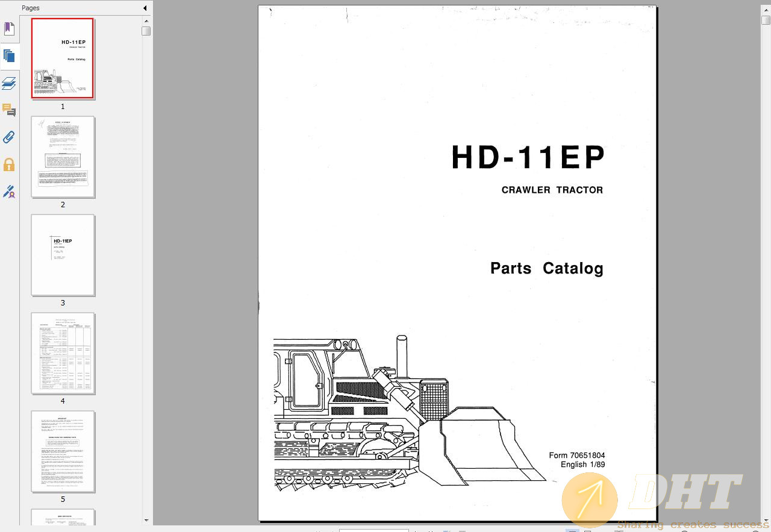This screenshot has width=771, height=532.
Task: Click the "CRAWLER TRACTOR" text
Action: pyautogui.click(x=552, y=190)
